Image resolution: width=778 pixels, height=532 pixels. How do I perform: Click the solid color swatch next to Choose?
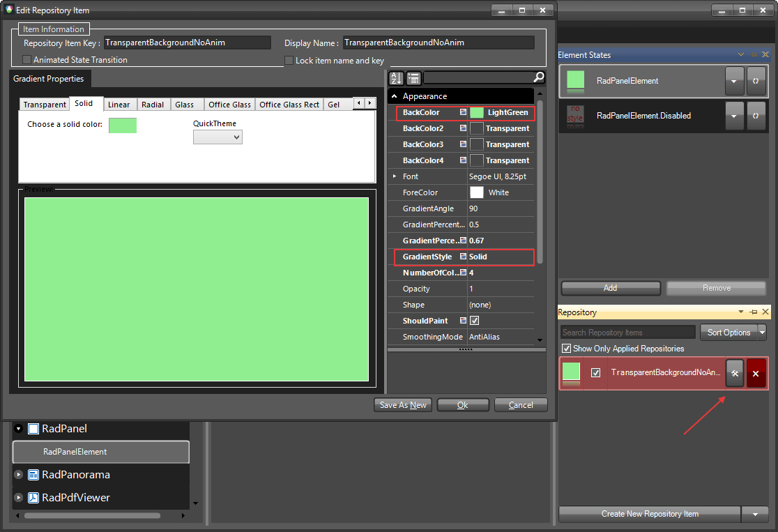(x=123, y=126)
